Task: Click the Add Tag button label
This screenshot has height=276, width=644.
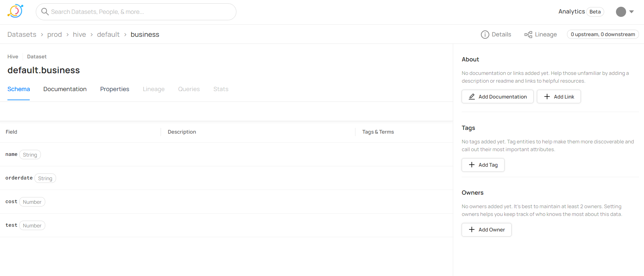Action: [x=488, y=165]
